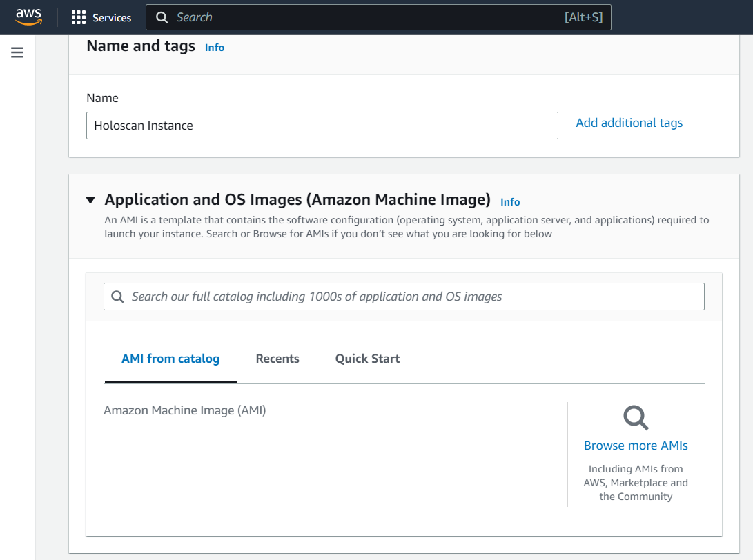This screenshot has height=560, width=753.
Task: Switch to the Recents tab
Action: point(277,359)
